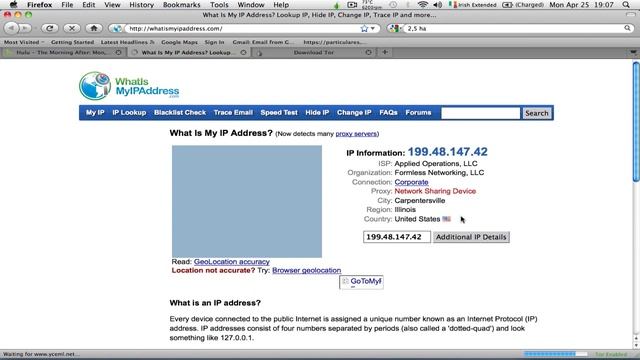Open Google Maps bookmark

click(x=179, y=42)
